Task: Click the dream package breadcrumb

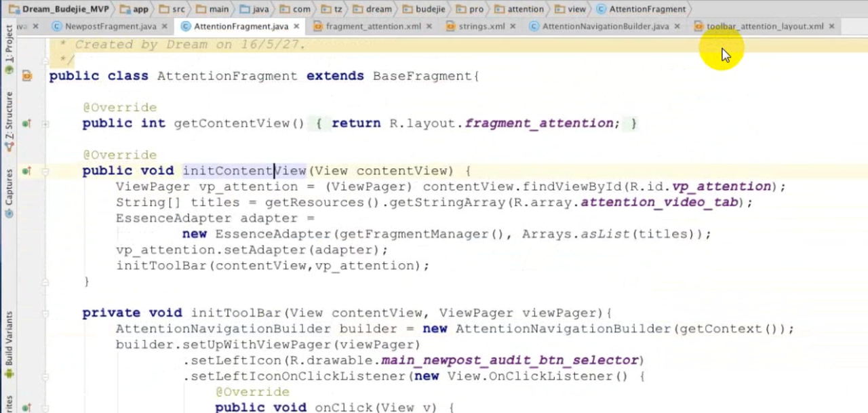Action: 373,9
